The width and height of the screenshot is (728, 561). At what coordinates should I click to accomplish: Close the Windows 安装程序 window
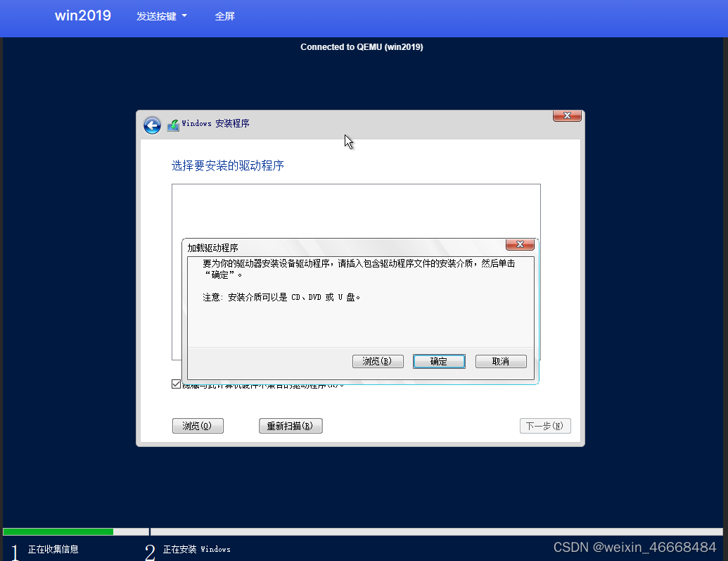(567, 115)
